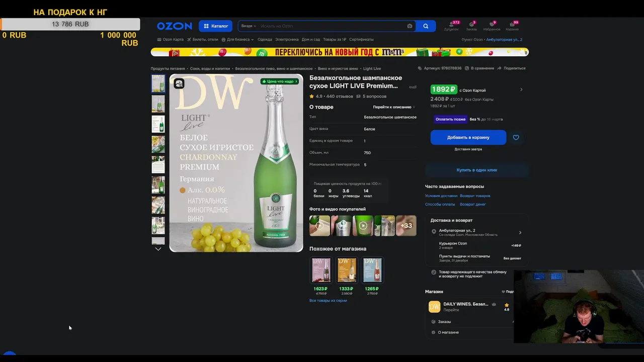Click the camera image search icon
The height and width of the screenshot is (362, 644).
pyautogui.click(x=410, y=26)
